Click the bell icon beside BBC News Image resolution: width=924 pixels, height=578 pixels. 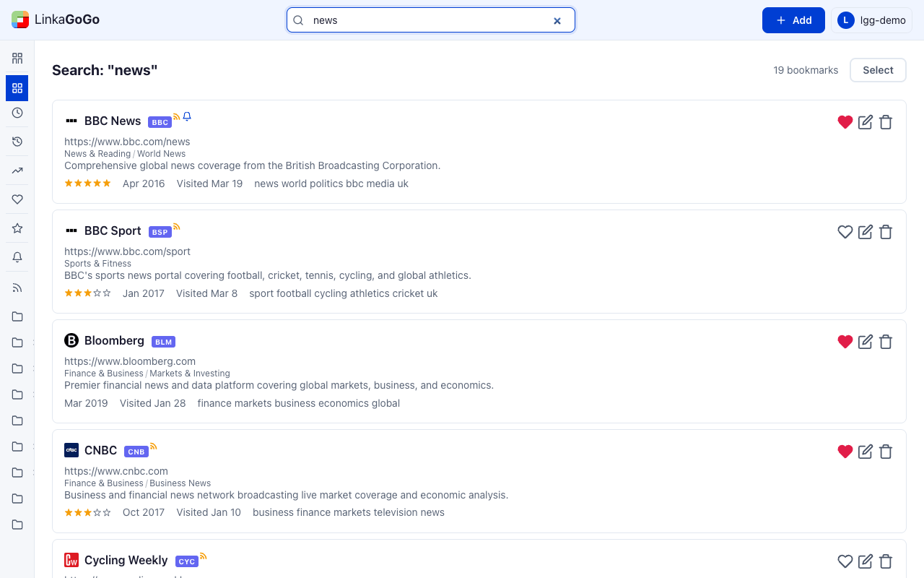(187, 116)
